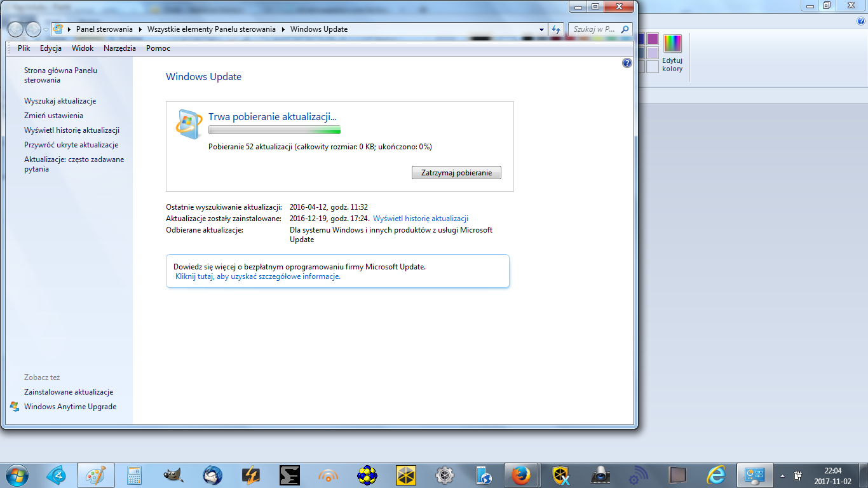Click the dark square taskbar icon
This screenshot has width=868, height=488.
tap(677, 475)
